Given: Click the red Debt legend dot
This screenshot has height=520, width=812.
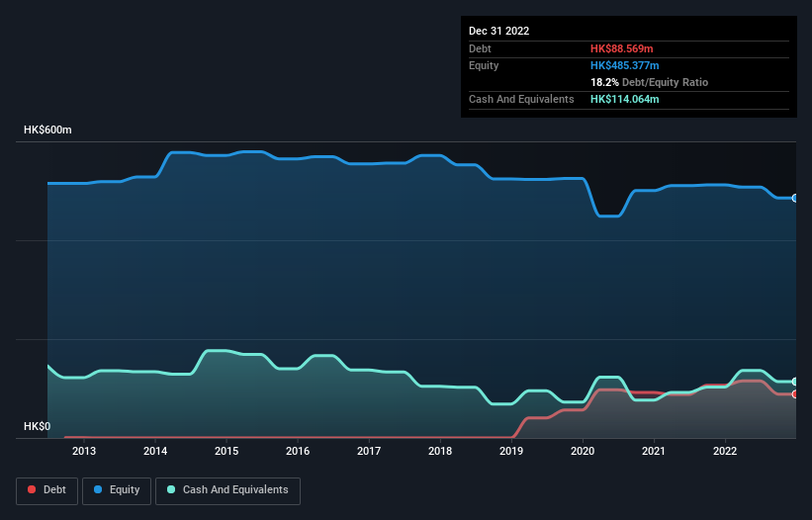Looking at the screenshot, I should [32, 489].
